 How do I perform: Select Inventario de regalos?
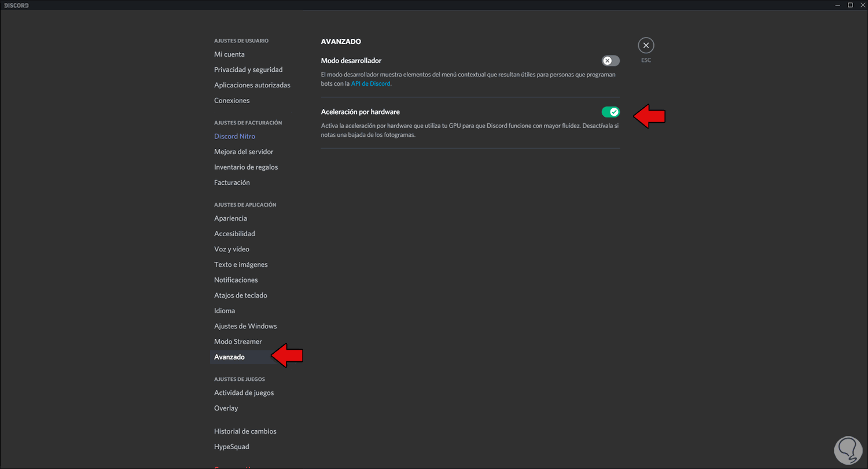point(246,167)
